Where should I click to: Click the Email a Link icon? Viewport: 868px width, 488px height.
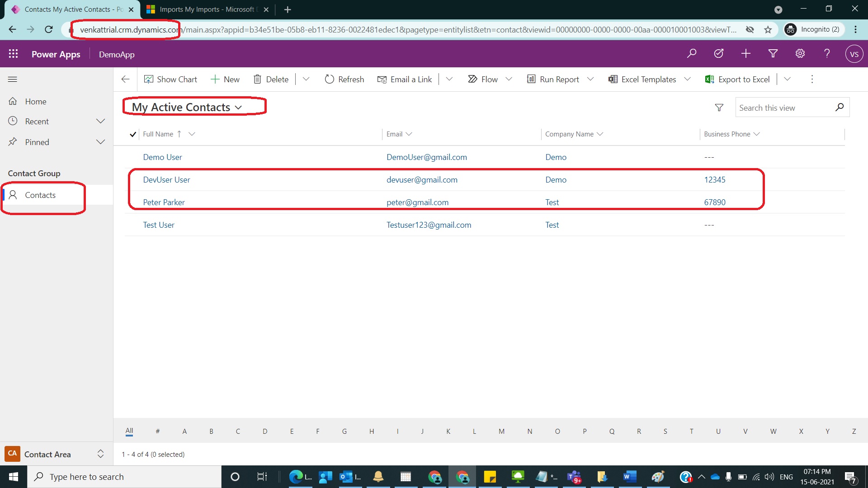click(382, 79)
